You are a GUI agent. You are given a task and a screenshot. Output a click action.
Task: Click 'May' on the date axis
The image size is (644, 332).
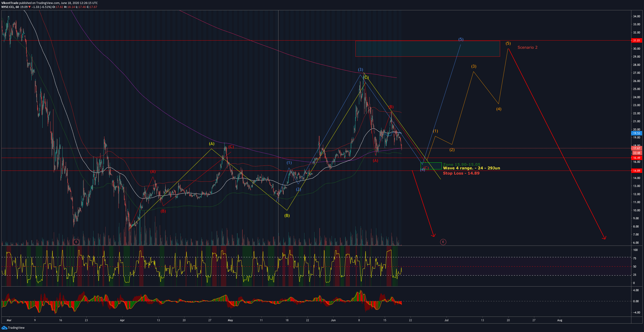[x=230, y=320]
